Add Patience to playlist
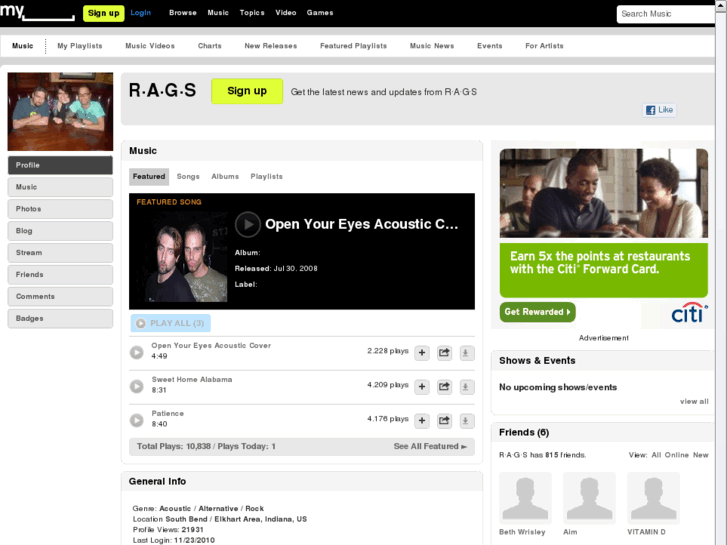This screenshot has height=545, width=727. [x=422, y=421]
